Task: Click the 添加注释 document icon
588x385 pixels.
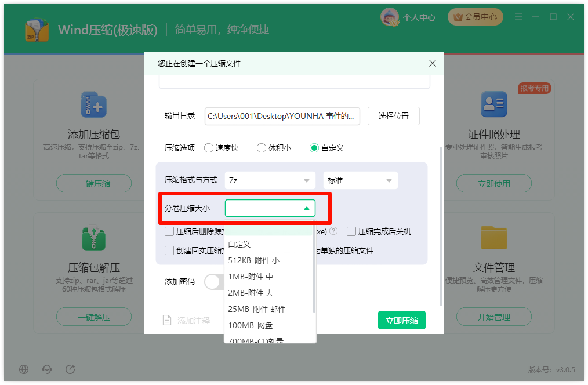Action: pyautogui.click(x=167, y=320)
